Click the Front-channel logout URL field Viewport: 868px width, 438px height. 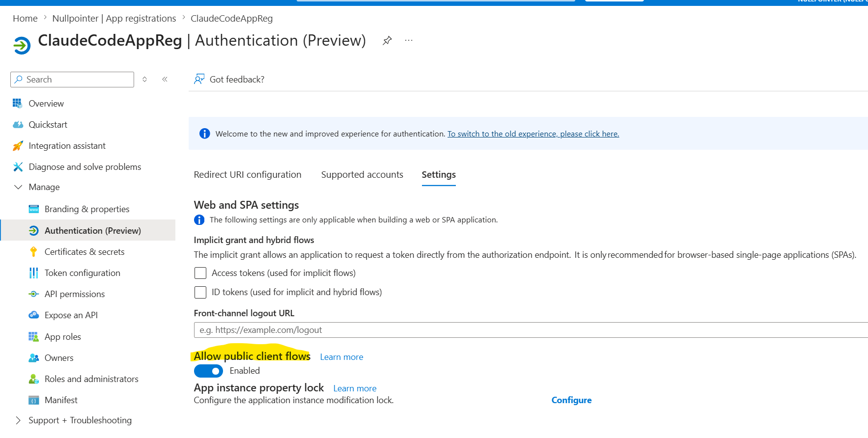click(x=531, y=330)
